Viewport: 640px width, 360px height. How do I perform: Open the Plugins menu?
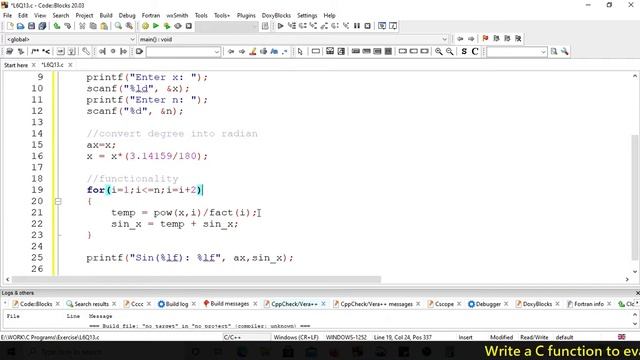pyautogui.click(x=246, y=16)
